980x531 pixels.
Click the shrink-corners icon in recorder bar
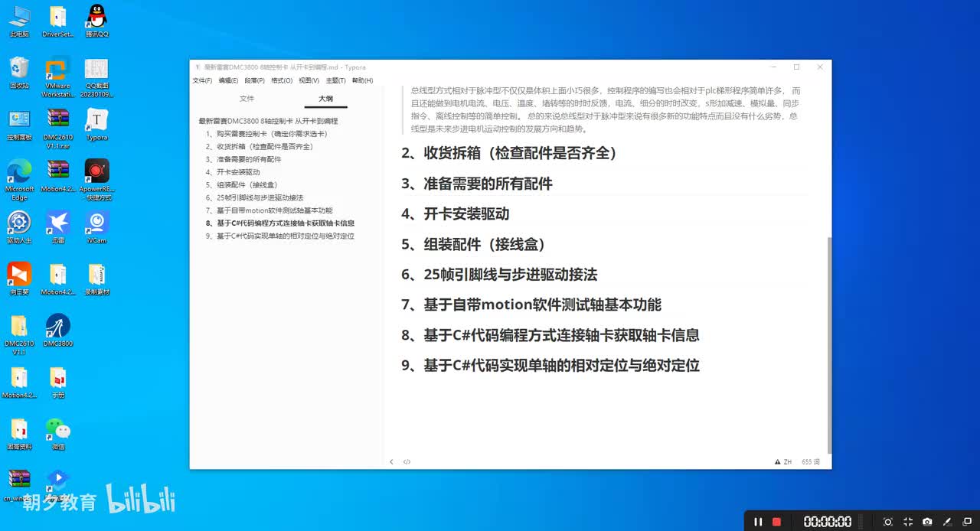tap(907, 522)
